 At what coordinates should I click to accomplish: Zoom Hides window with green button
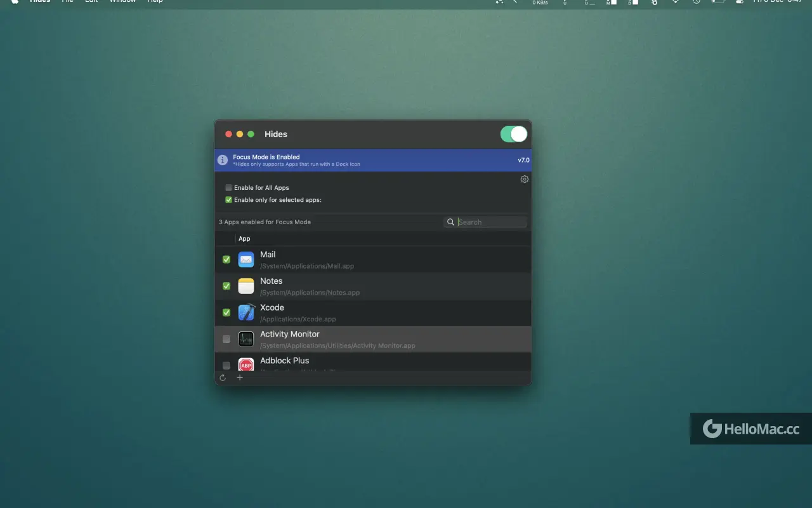coord(251,134)
